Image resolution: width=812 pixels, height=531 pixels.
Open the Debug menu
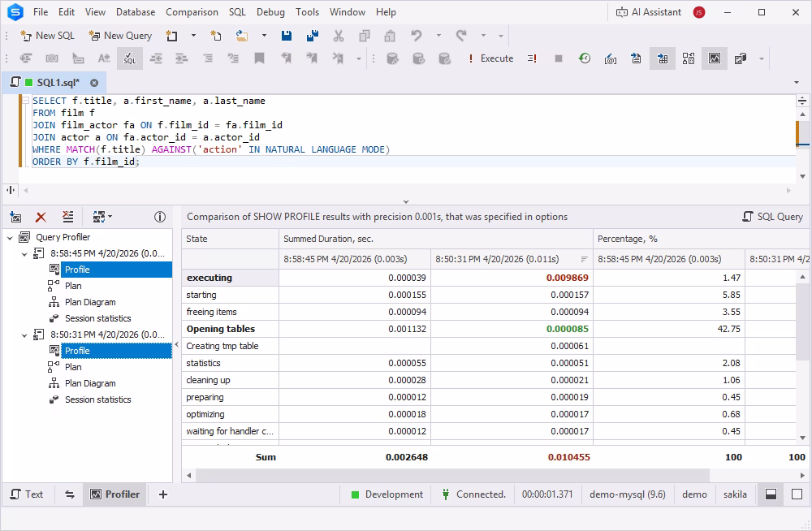(x=271, y=12)
